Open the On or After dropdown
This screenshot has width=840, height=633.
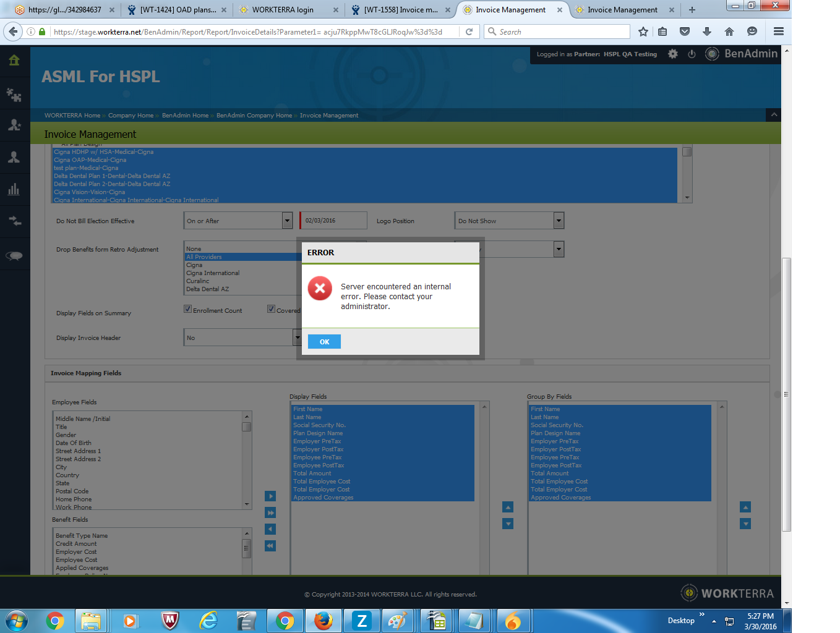click(238, 221)
